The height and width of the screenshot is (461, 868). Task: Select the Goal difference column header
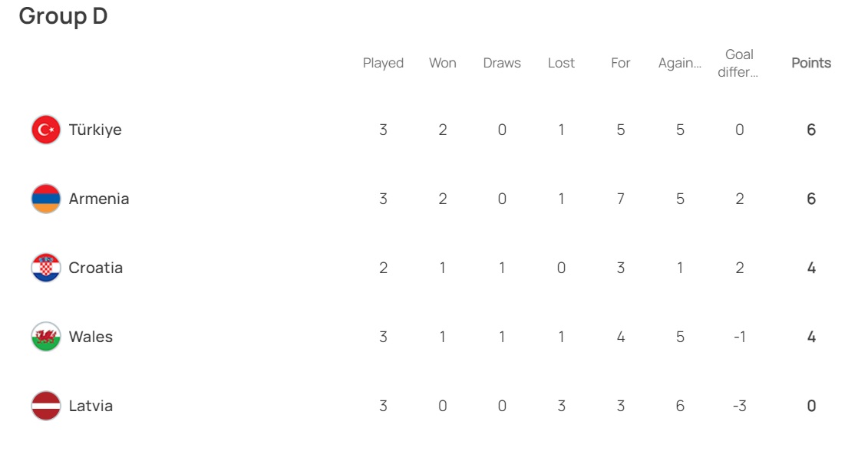(738, 63)
